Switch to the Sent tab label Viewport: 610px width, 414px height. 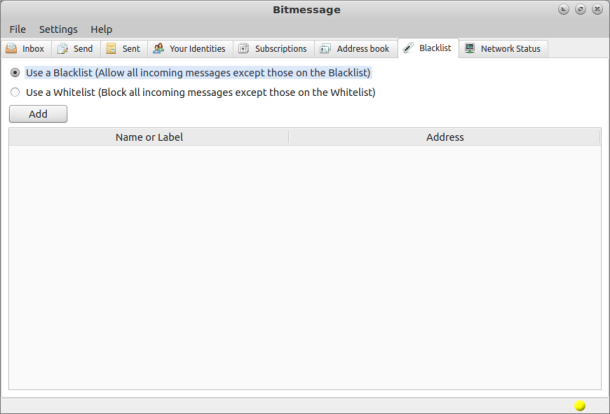pos(131,49)
